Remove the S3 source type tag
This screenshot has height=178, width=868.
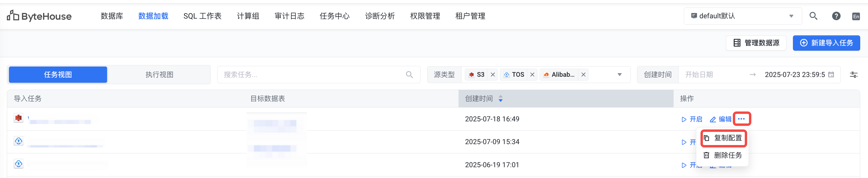click(x=493, y=75)
